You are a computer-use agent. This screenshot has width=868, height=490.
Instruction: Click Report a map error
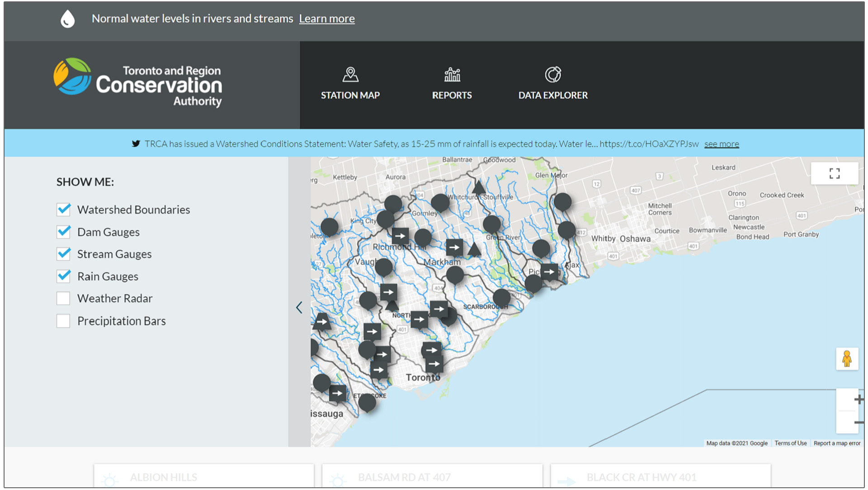[x=837, y=443]
